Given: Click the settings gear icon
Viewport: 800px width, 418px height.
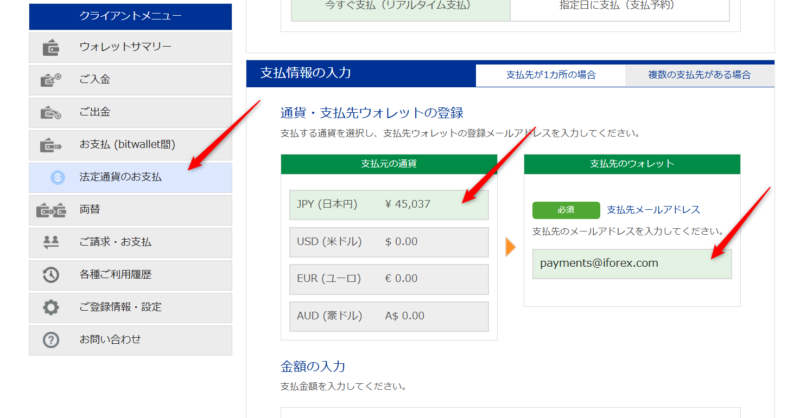Looking at the screenshot, I should 51,307.
